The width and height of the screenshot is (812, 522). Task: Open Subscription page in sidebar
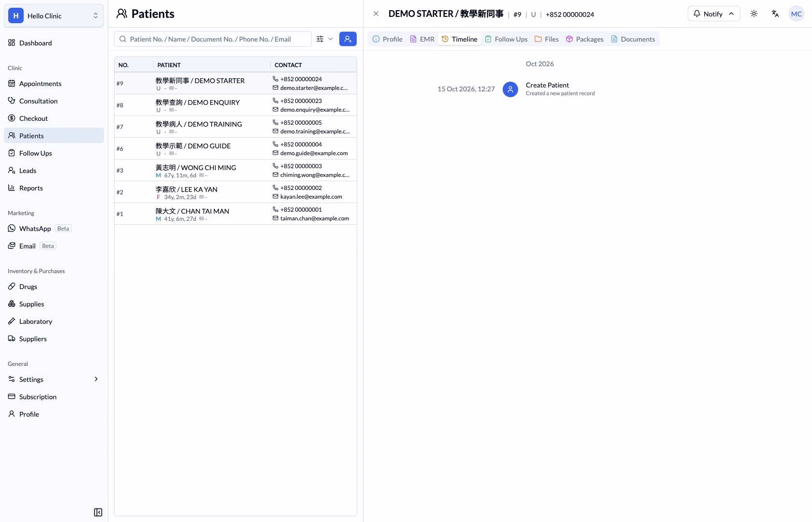(54, 397)
